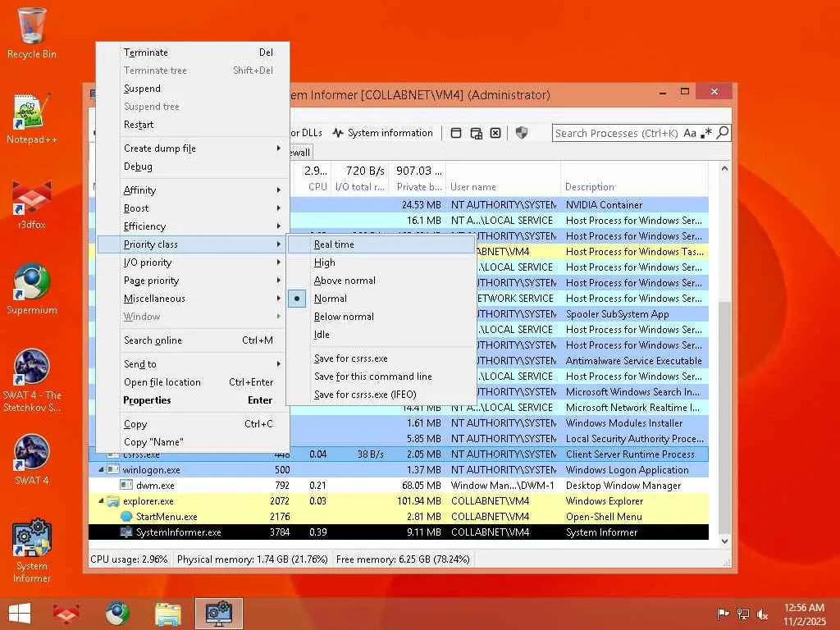
Task: Choose Debug in context menu
Action: pos(193,167)
